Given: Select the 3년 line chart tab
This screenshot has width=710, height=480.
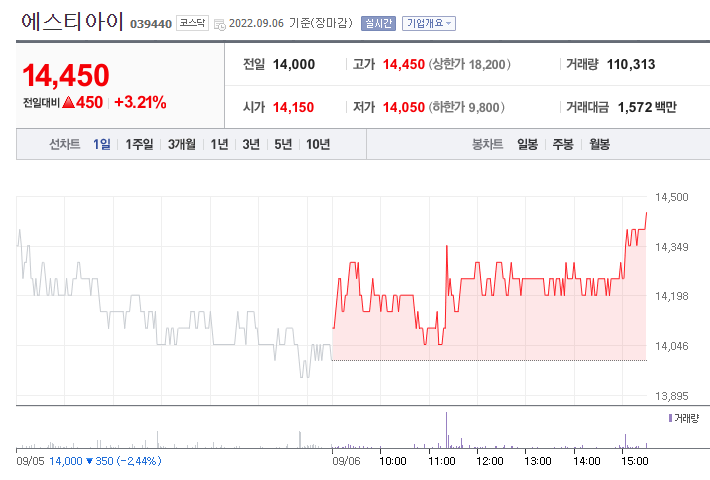Looking at the screenshot, I should click(251, 144).
